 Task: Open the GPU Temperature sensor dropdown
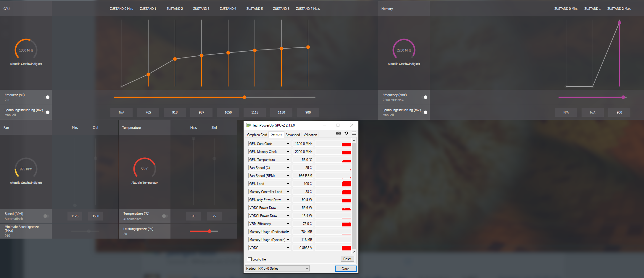tap(288, 160)
